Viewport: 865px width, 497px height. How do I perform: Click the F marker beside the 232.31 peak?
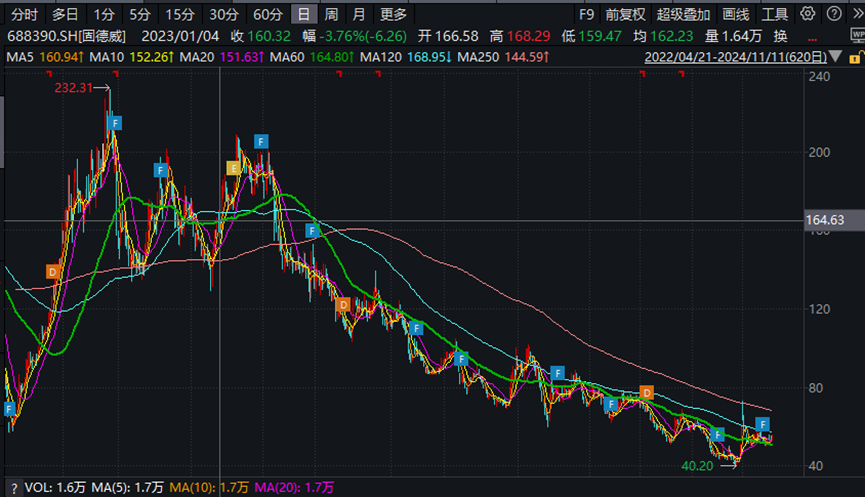coord(115,123)
